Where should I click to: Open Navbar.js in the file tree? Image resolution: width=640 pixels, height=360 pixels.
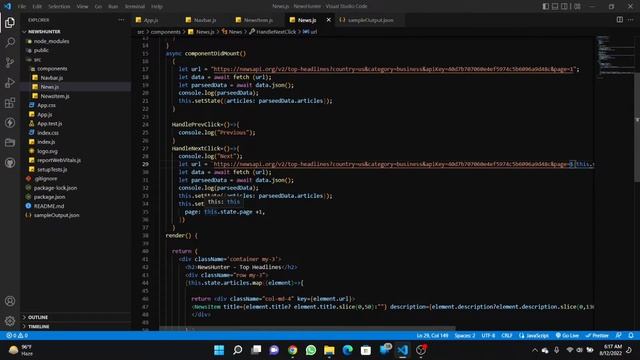click(51, 78)
